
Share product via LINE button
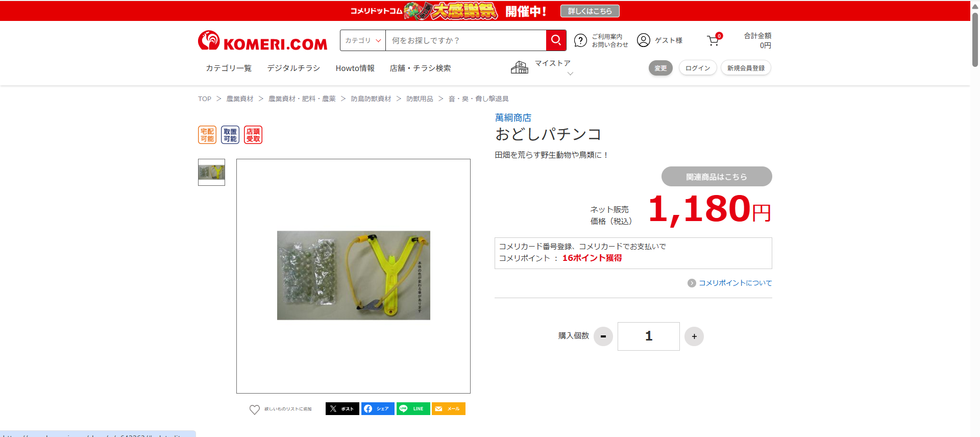[413, 409]
